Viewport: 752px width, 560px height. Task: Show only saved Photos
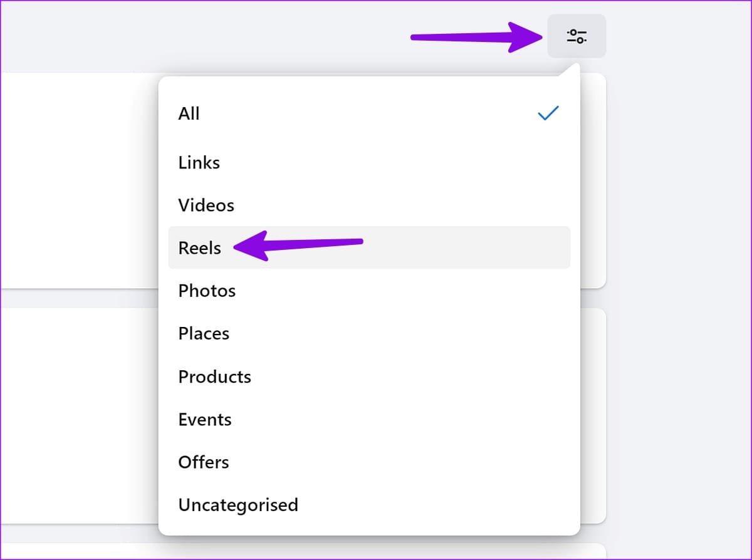coord(369,291)
